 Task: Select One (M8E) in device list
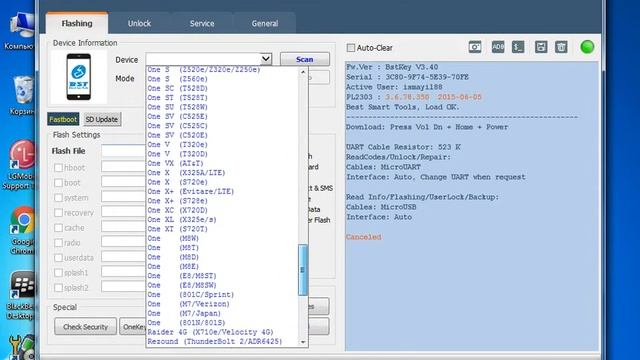222,267
